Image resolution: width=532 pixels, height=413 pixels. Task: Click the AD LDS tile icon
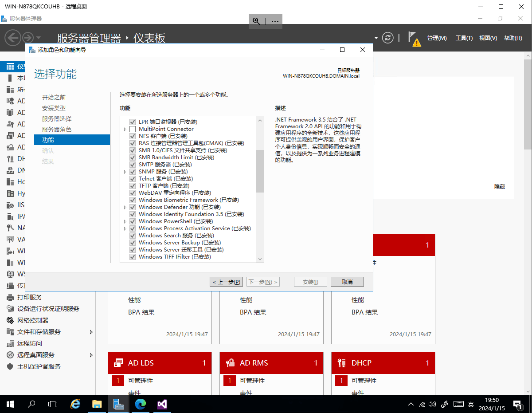tap(118, 363)
